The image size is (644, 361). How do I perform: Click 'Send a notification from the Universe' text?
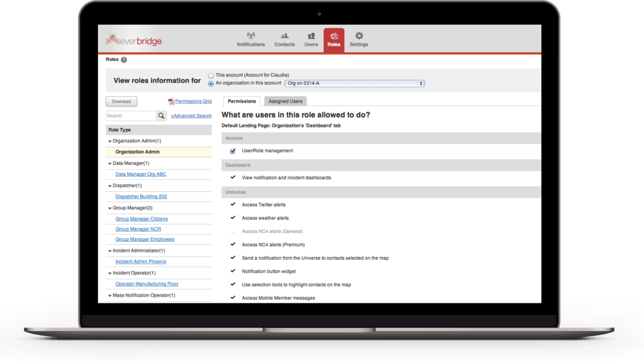coord(315,258)
